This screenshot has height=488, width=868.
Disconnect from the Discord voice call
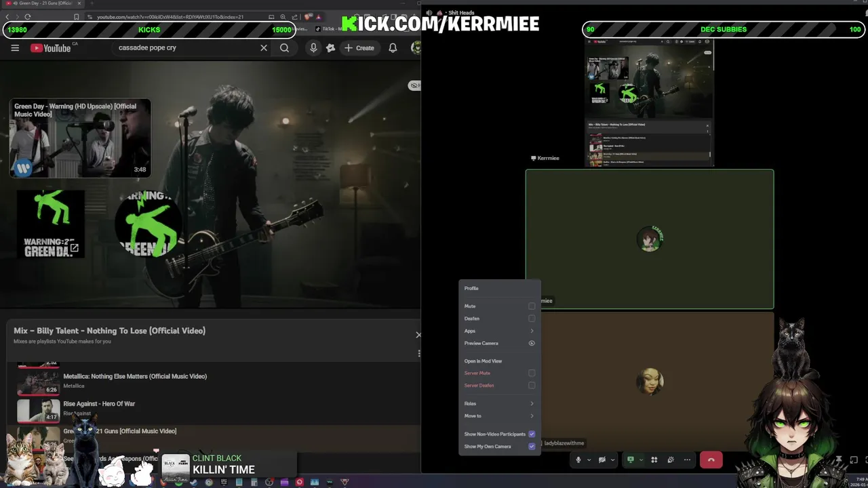[711, 460]
